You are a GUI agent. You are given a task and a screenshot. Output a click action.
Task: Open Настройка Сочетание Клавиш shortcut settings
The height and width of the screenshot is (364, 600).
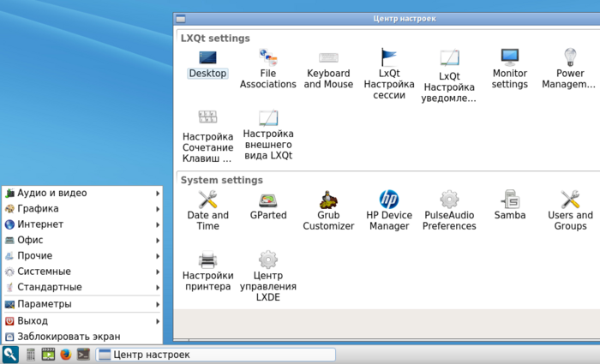click(x=207, y=136)
